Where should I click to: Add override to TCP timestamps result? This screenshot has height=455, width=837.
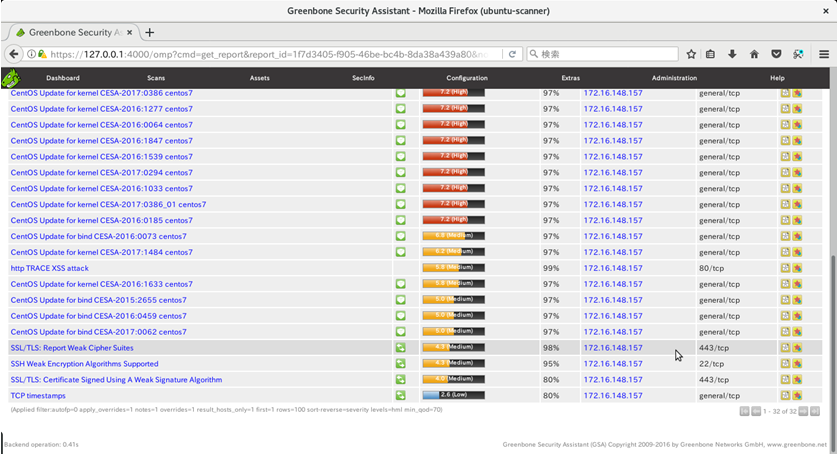point(797,395)
